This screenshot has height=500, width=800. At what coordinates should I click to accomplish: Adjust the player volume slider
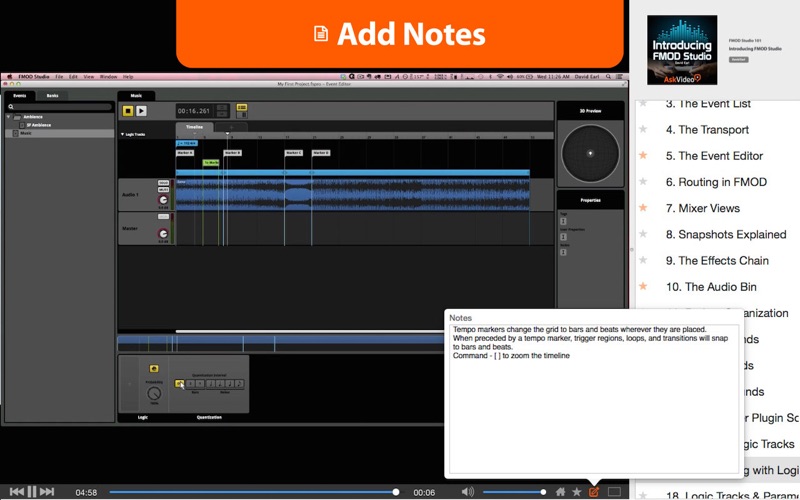514,492
